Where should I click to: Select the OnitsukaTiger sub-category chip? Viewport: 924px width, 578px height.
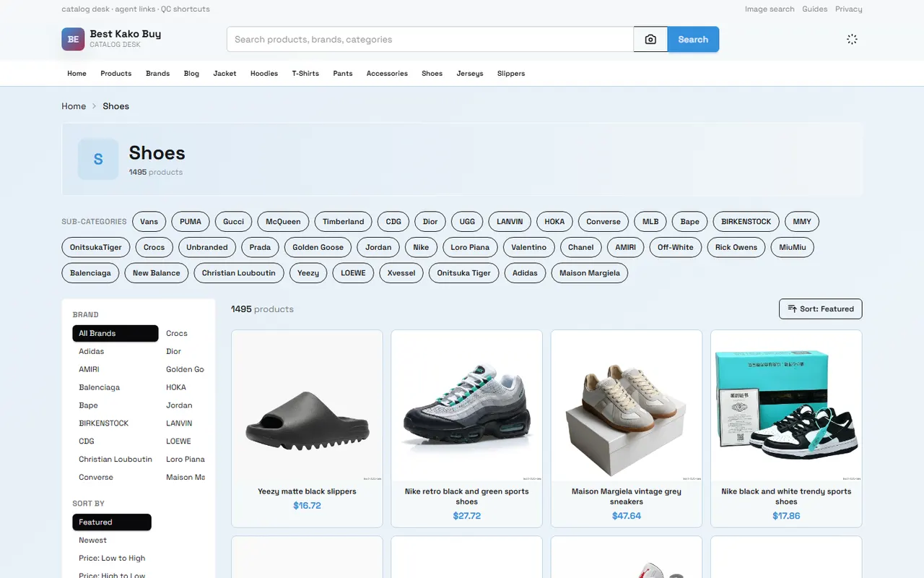[x=96, y=247]
